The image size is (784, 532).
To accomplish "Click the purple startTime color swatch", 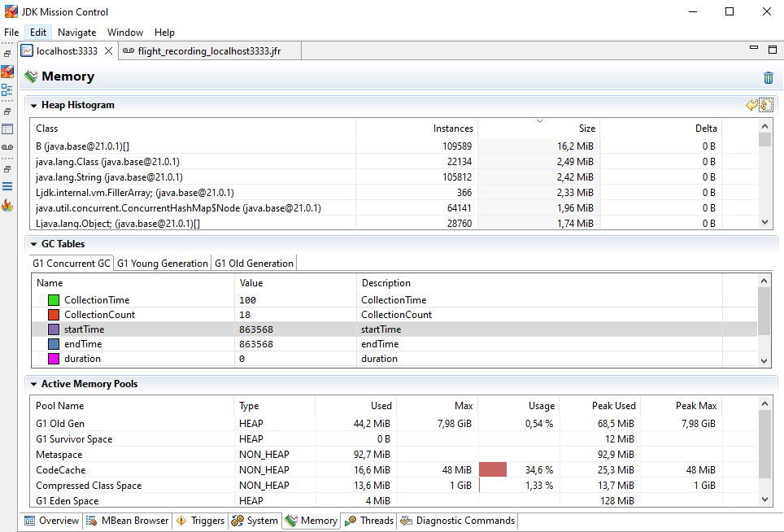I will click(x=54, y=329).
